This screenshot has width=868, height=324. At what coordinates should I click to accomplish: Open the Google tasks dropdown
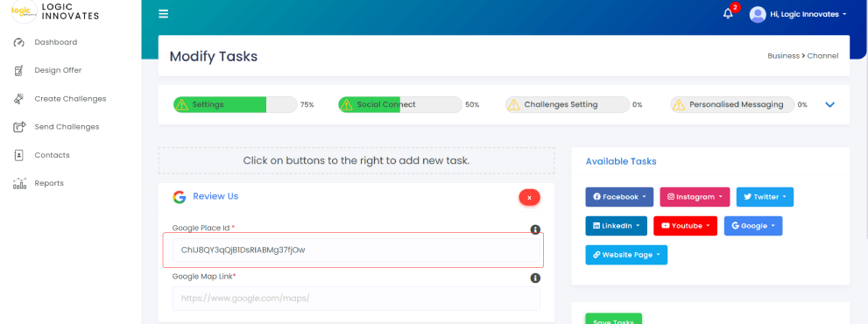click(x=753, y=225)
